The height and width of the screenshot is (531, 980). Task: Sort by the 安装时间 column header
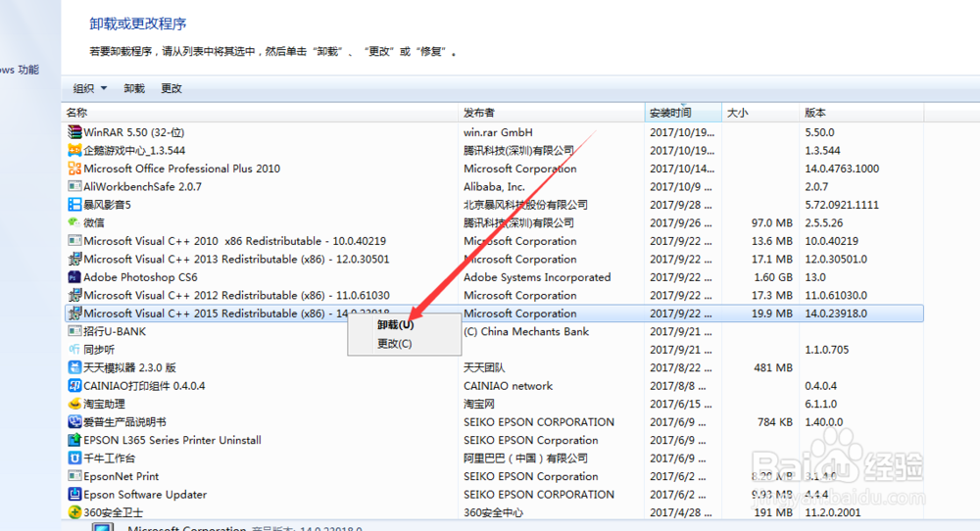coord(683,113)
